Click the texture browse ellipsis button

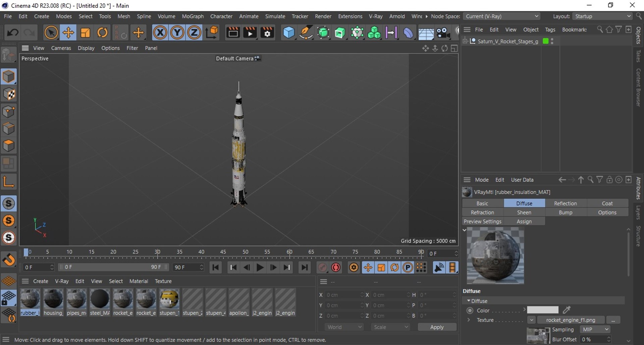pyautogui.click(x=613, y=320)
